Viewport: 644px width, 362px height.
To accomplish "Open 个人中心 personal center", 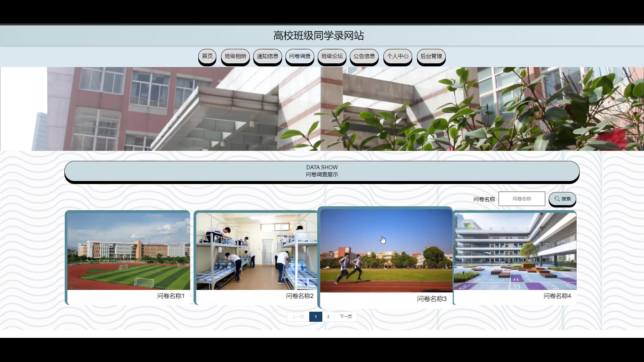I will 398,56.
